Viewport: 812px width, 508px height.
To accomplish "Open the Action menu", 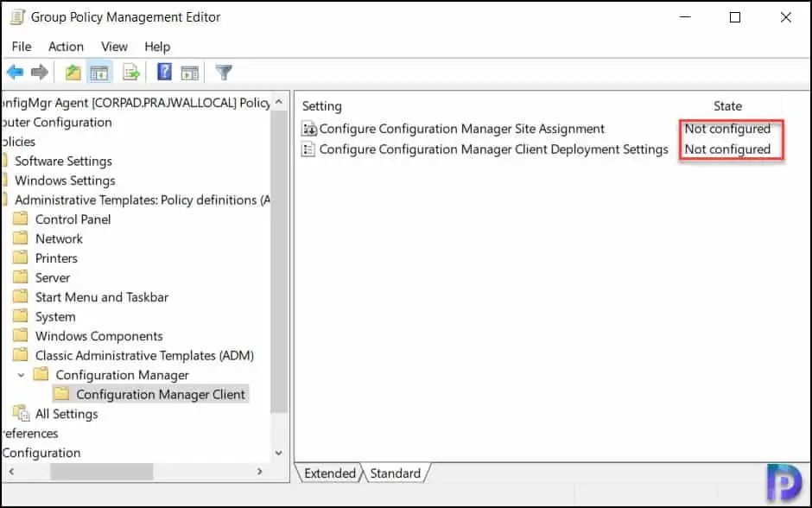I will pos(66,47).
